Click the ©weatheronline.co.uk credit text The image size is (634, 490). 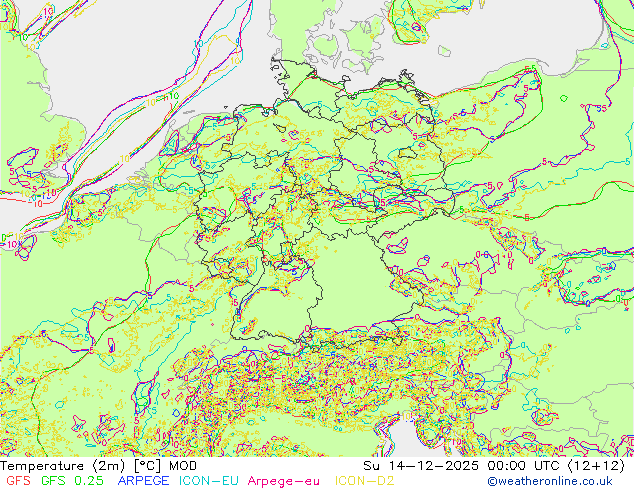coord(550,481)
